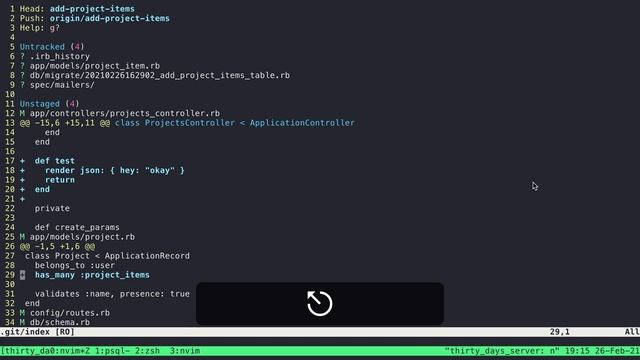Click the 'render json: { hey: "okay" }' line

[115, 170]
